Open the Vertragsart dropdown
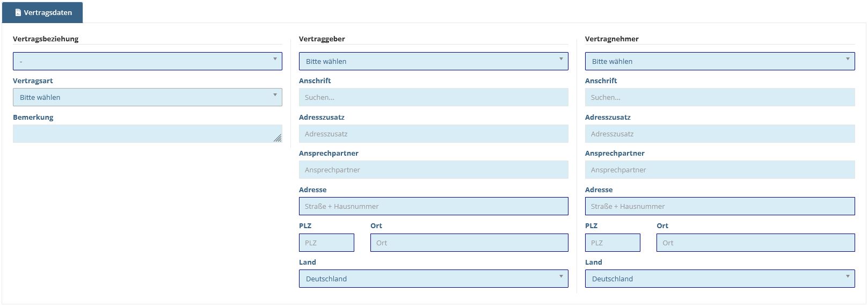Image resolution: width=868 pixels, height=306 pixels. click(148, 97)
